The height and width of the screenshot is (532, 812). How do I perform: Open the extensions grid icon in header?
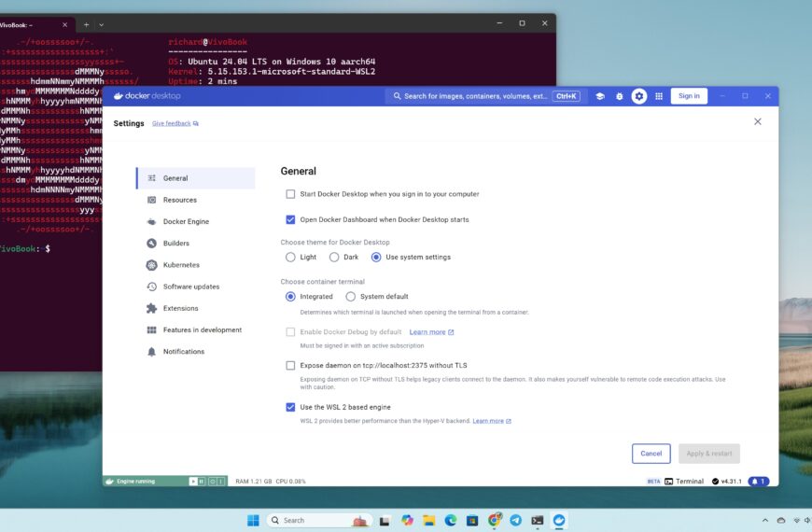(x=659, y=96)
